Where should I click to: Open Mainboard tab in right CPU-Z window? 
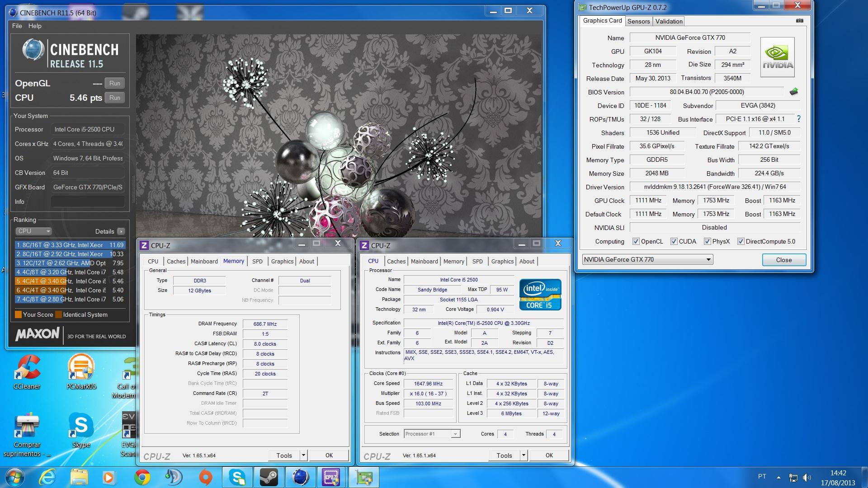(x=425, y=261)
